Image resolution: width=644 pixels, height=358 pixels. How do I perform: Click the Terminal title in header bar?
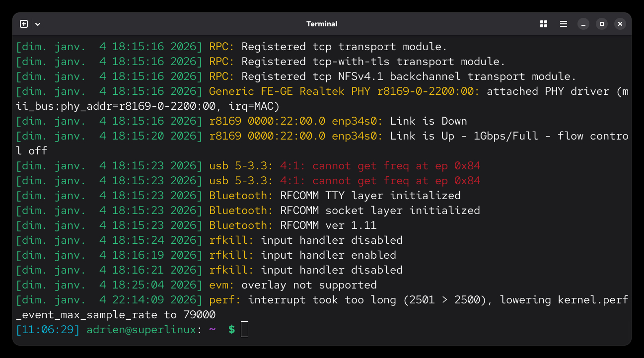[x=322, y=24]
